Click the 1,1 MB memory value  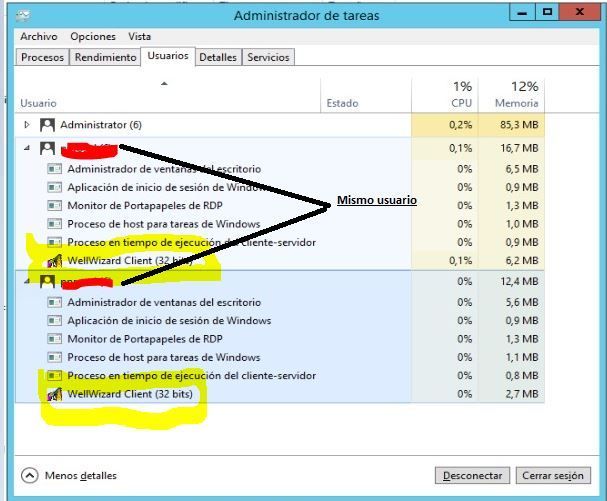tap(522, 357)
